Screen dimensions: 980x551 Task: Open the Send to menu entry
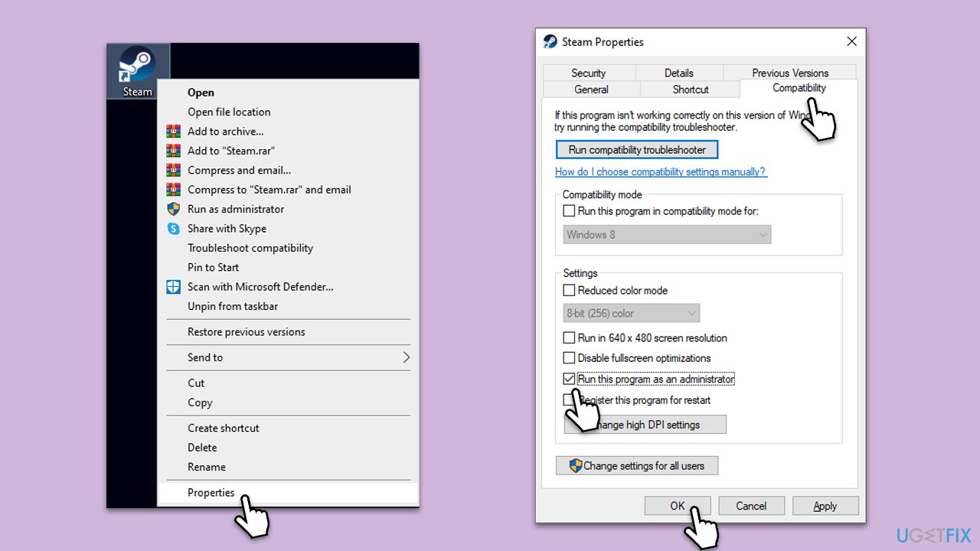coord(288,357)
